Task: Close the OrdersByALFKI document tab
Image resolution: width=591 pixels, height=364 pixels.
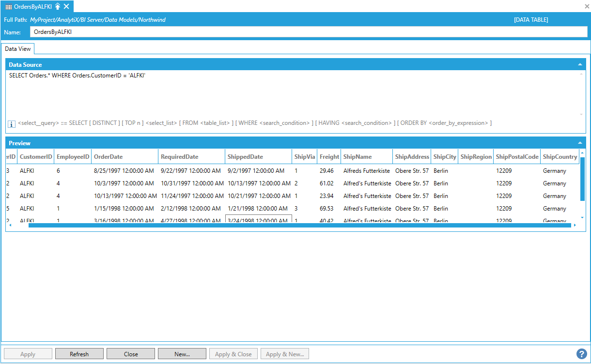Action: pyautogui.click(x=66, y=6)
